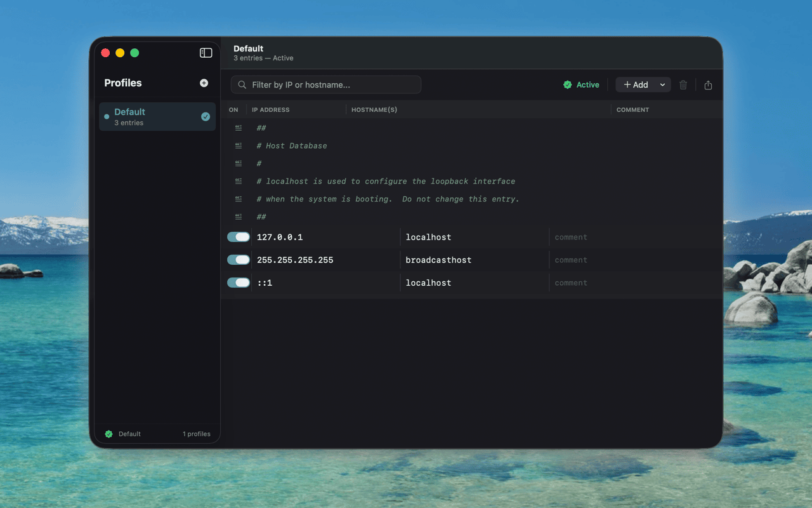
Task: Click the green badge in the status bar
Action: coord(108,434)
